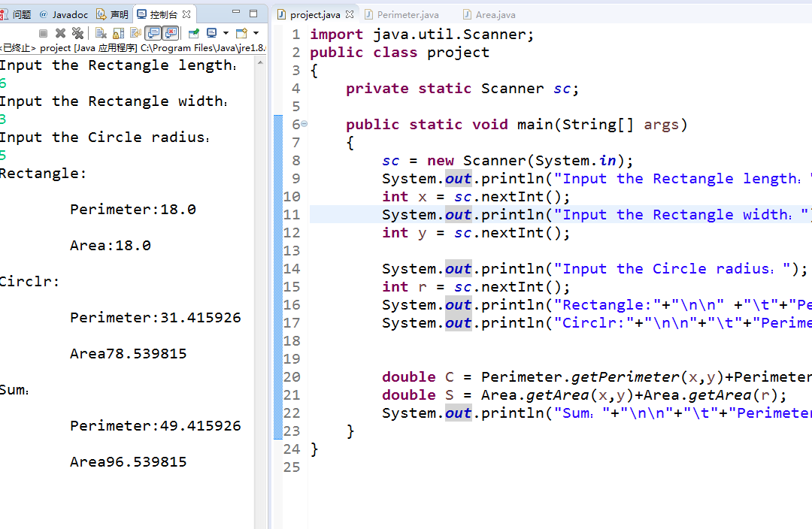Screen dimensions: 812x529
Task: Click line number 1 in the editor gutter
Action: click(295, 34)
